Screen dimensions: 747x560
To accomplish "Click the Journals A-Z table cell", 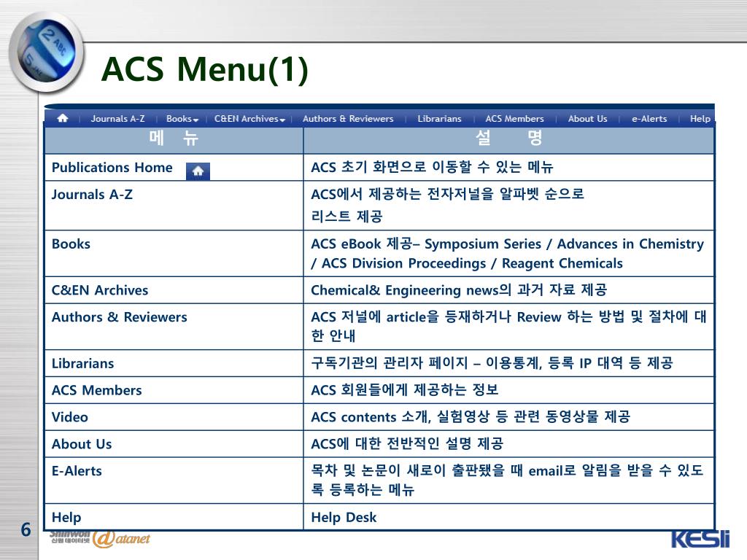I will (174, 206).
